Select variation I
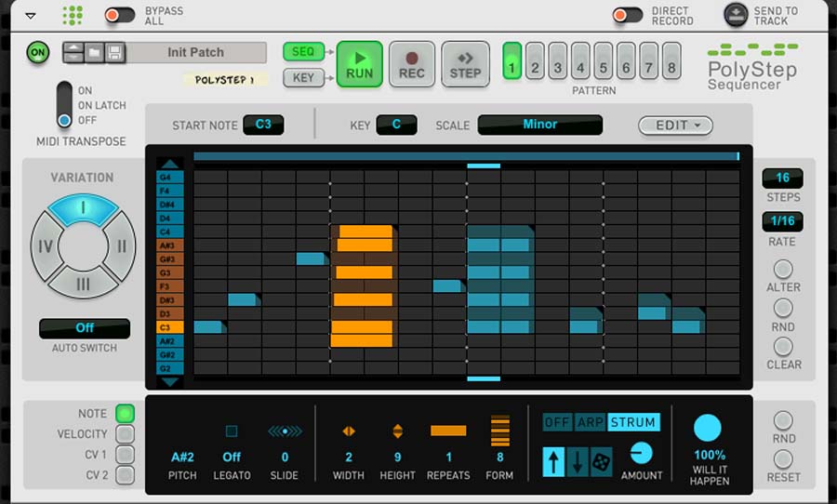This screenshot has width=837, height=504. click(x=84, y=207)
